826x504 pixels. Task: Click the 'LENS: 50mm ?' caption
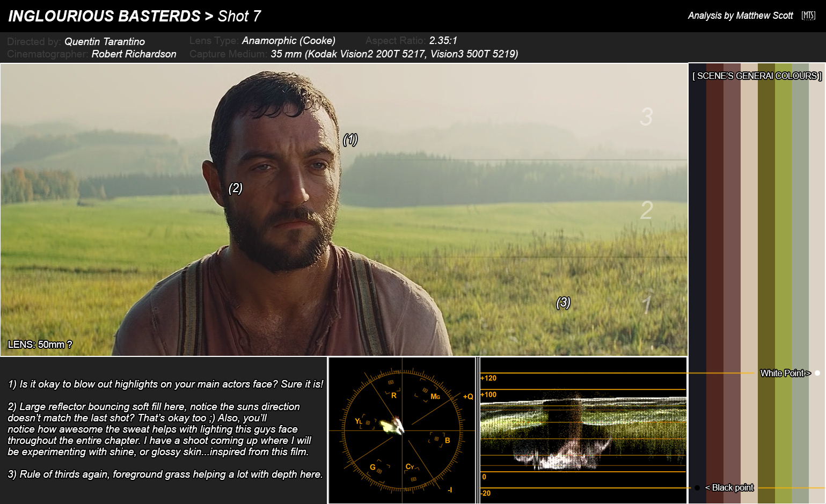(40, 345)
